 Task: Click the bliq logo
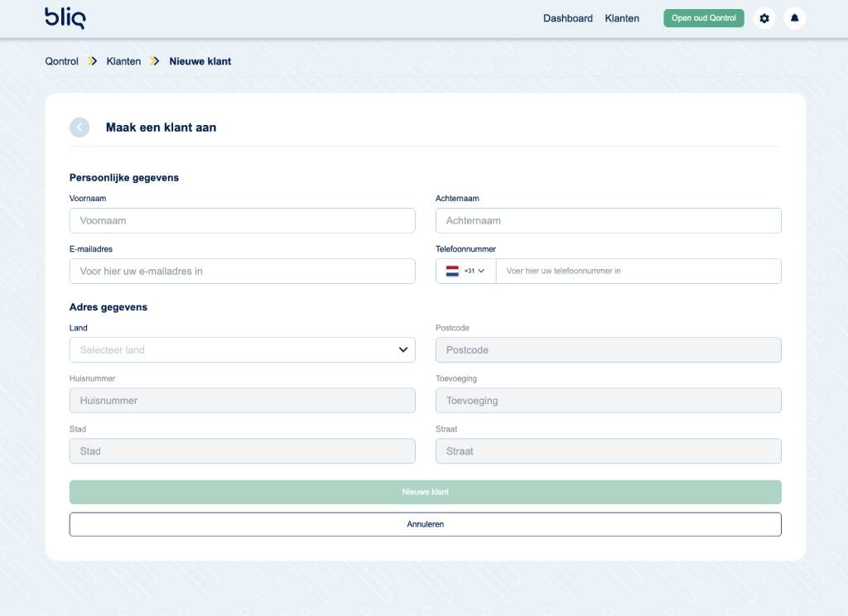click(x=65, y=17)
